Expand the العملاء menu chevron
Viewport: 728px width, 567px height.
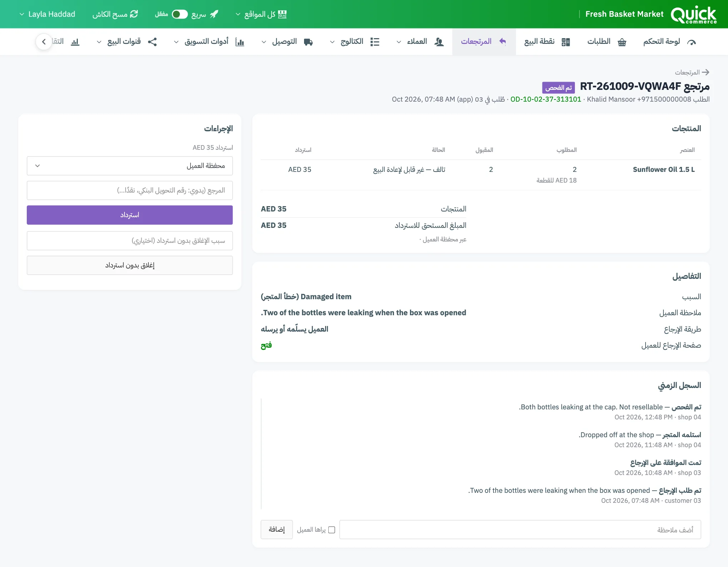pos(399,42)
